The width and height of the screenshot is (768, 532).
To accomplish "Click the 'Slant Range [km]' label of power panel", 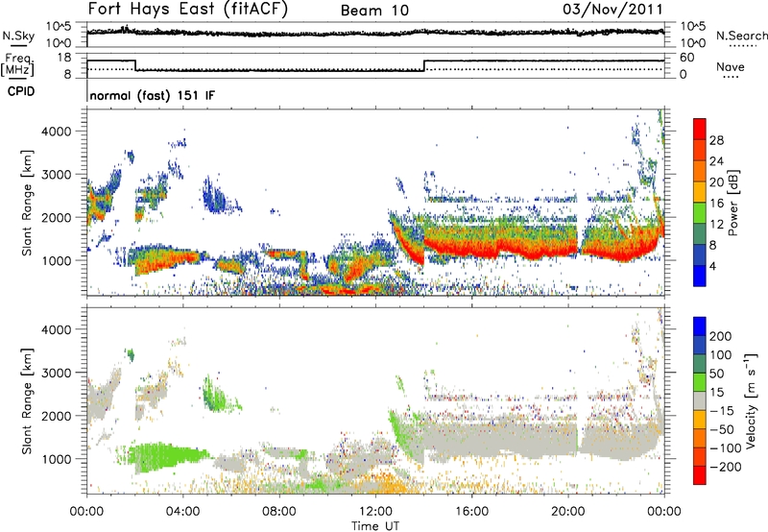I will pyautogui.click(x=27, y=203).
